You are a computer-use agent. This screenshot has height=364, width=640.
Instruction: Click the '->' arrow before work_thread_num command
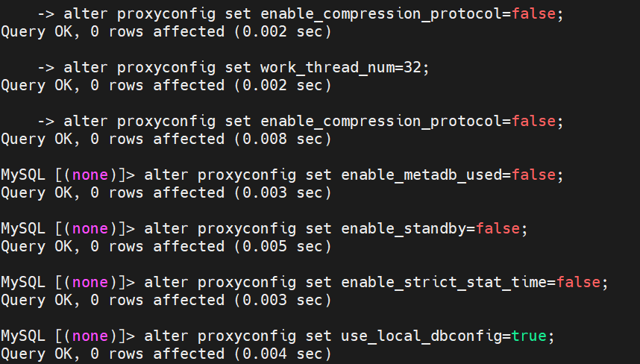tap(46, 68)
